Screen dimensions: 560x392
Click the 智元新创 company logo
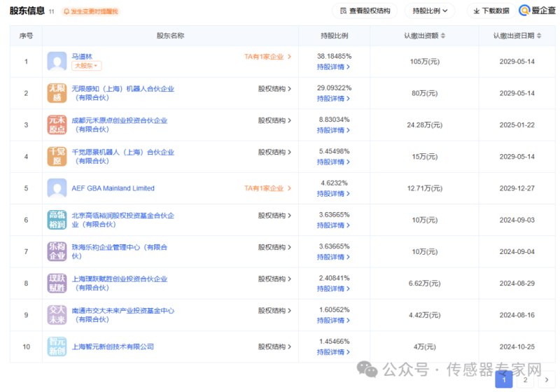[x=57, y=346]
